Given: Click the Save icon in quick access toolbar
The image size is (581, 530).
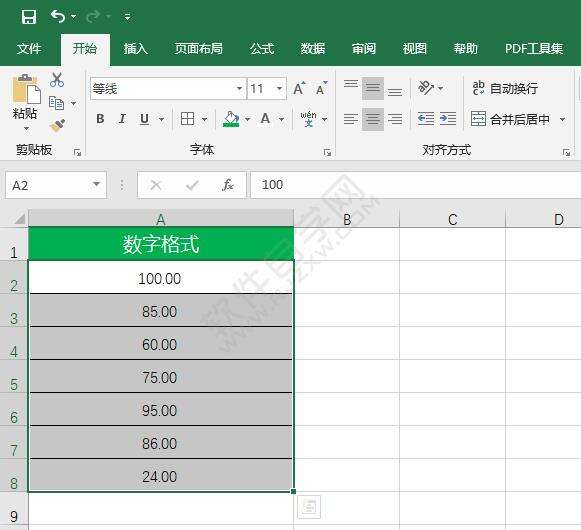Looking at the screenshot, I should [x=29, y=17].
